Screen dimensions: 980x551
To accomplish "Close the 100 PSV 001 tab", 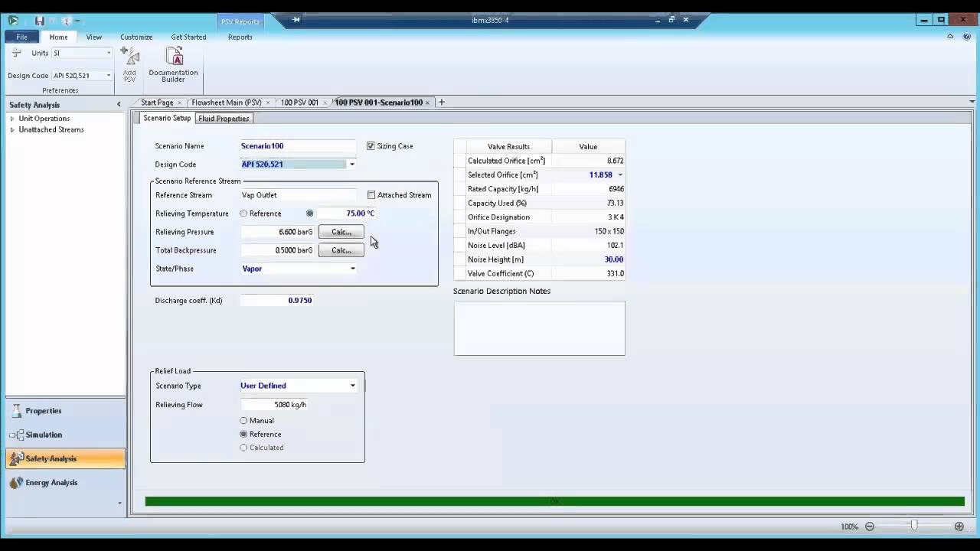I will (325, 103).
